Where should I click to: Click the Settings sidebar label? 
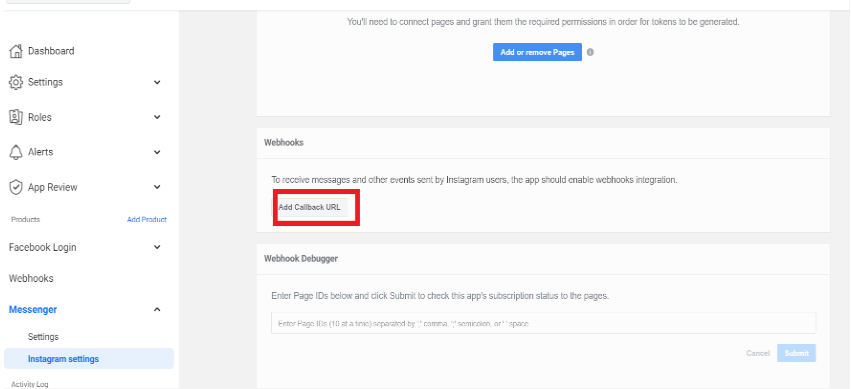point(46,82)
